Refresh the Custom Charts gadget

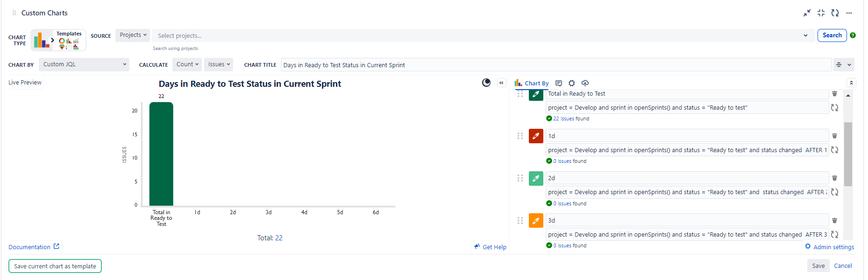pyautogui.click(x=835, y=13)
